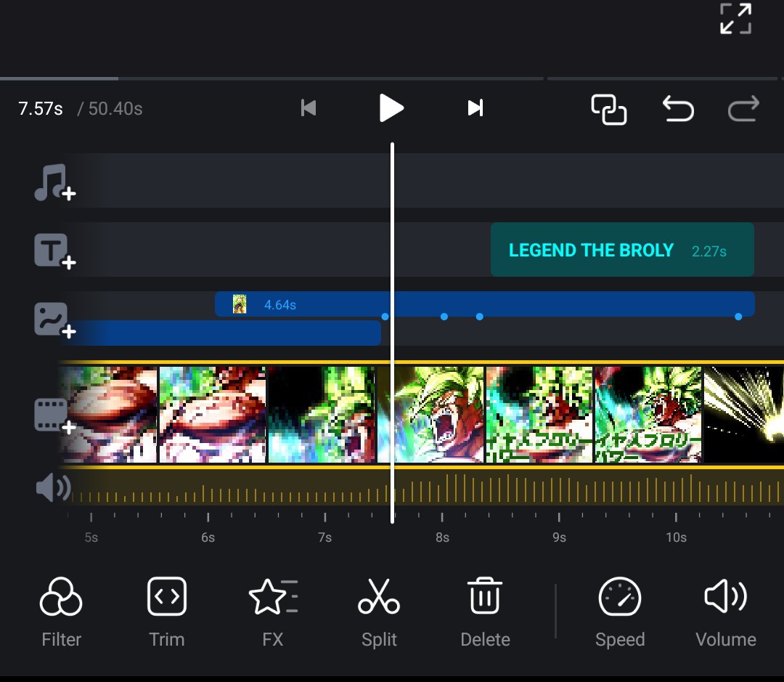Image resolution: width=784 pixels, height=682 pixels.
Task: Open the Trim tool
Action: (167, 612)
